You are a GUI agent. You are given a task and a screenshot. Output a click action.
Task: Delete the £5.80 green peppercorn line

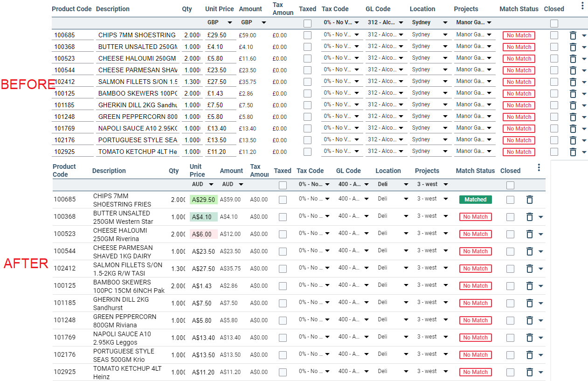tap(573, 117)
